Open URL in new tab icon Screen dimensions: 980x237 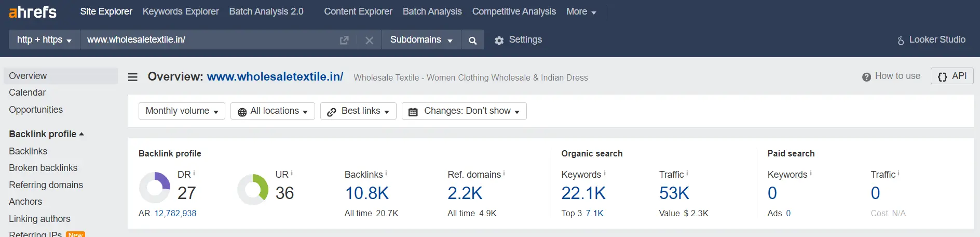coord(344,40)
